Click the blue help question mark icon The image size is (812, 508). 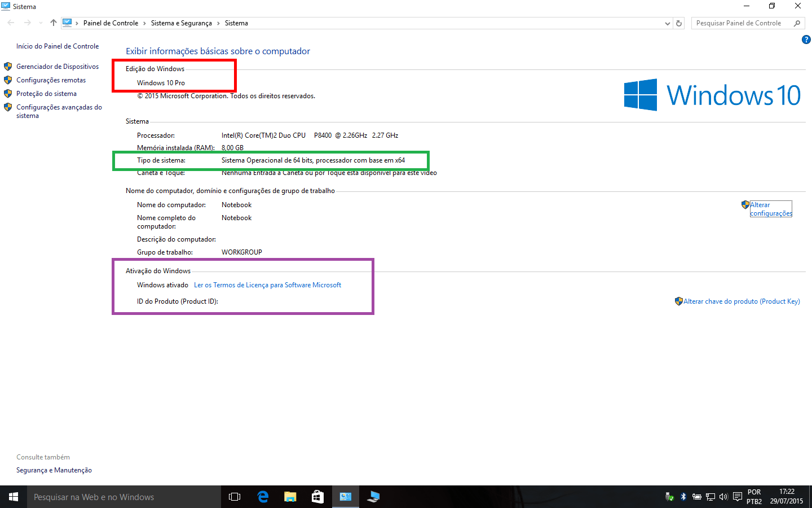[806, 40]
